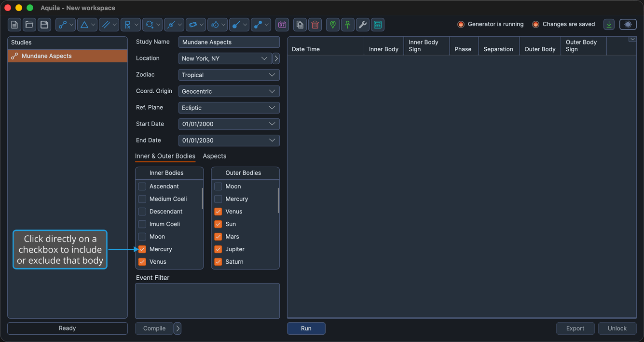Open the Zodiac Tropical dropdown
This screenshot has width=644, height=342.
coord(229,75)
